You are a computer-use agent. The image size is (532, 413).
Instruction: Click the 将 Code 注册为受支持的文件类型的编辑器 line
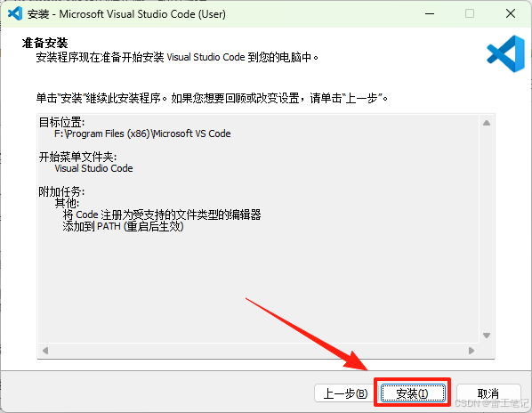point(162,215)
